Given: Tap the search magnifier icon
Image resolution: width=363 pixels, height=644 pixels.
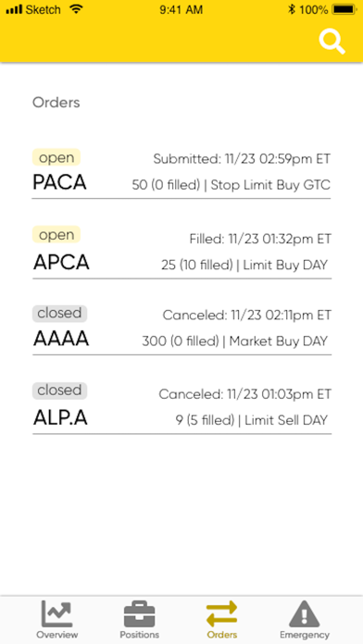Looking at the screenshot, I should coord(332,42).
